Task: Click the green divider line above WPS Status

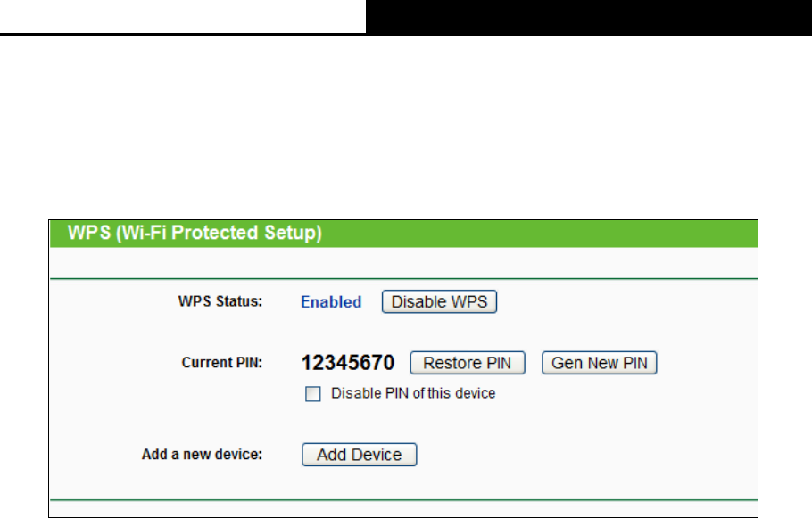Action: click(404, 278)
